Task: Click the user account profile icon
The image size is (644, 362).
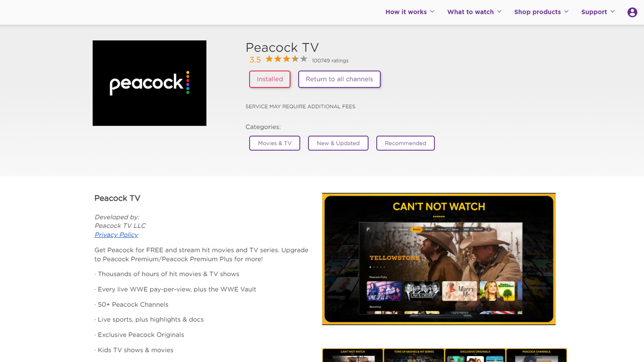Action: (x=632, y=12)
